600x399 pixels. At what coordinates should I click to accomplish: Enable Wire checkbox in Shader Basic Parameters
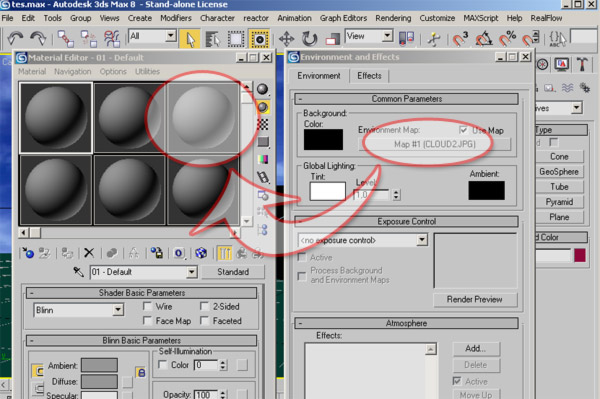coord(147,306)
